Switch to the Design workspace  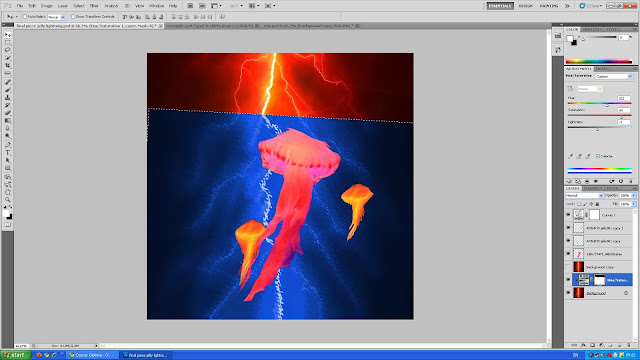(x=525, y=6)
